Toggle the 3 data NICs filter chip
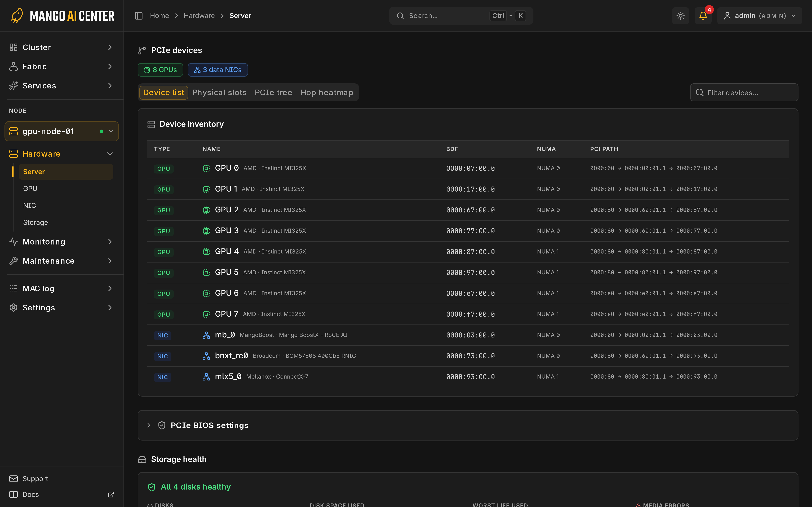This screenshot has height=507, width=812. [x=218, y=70]
